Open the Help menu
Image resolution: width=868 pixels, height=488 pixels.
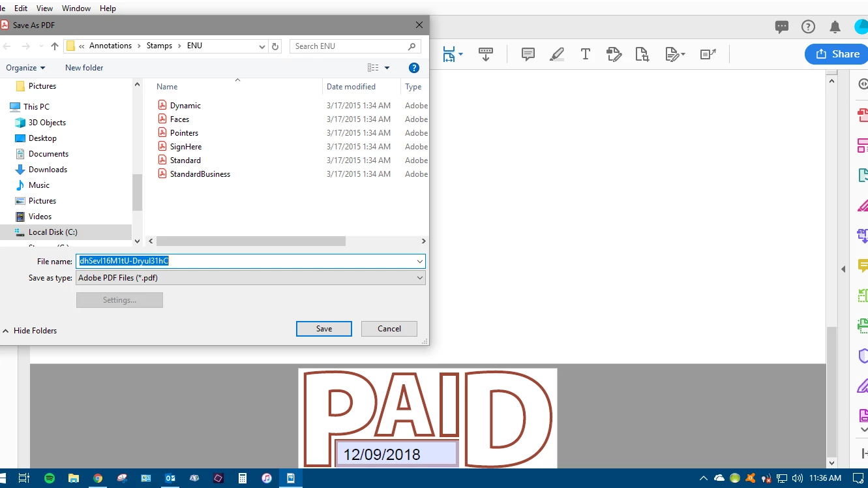coord(108,8)
